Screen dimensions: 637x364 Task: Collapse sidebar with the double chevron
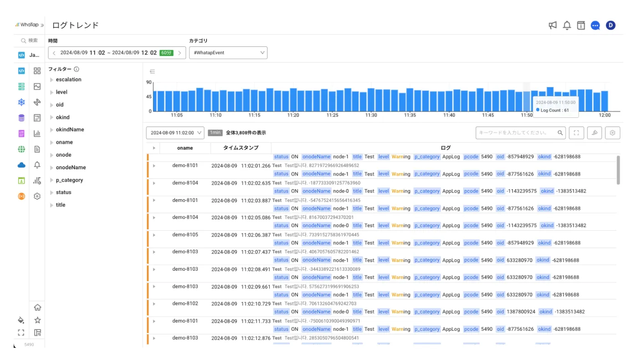pos(42,25)
